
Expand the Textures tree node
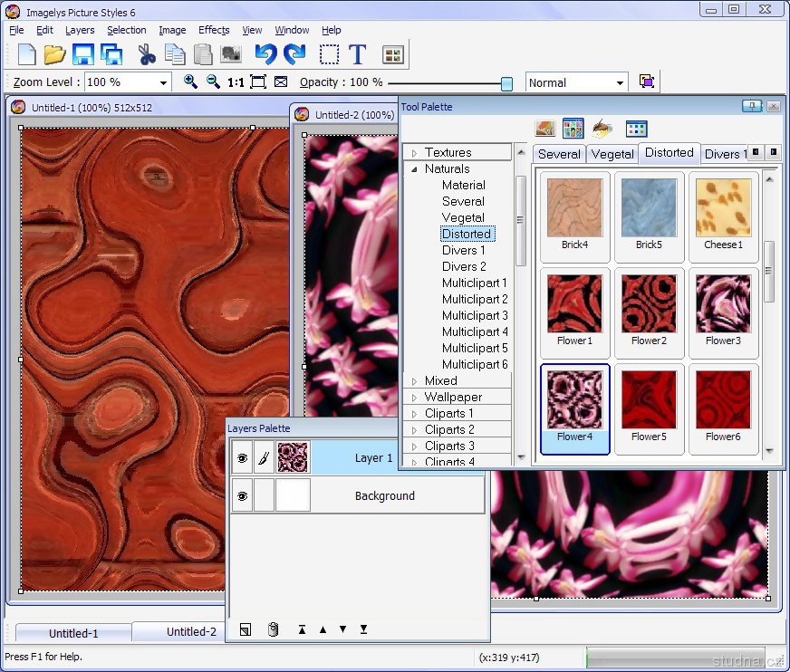414,153
